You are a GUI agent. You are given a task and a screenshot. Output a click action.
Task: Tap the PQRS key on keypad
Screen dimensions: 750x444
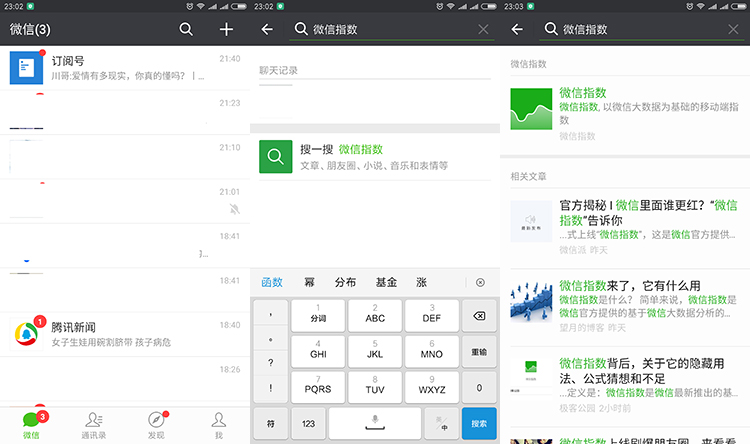[318, 387]
